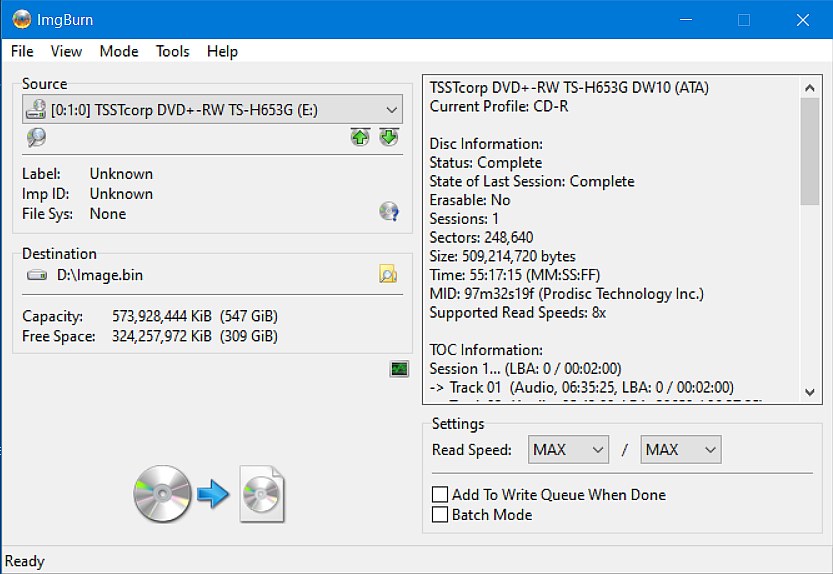Click the View Media Information magnifier icon

tap(36, 137)
